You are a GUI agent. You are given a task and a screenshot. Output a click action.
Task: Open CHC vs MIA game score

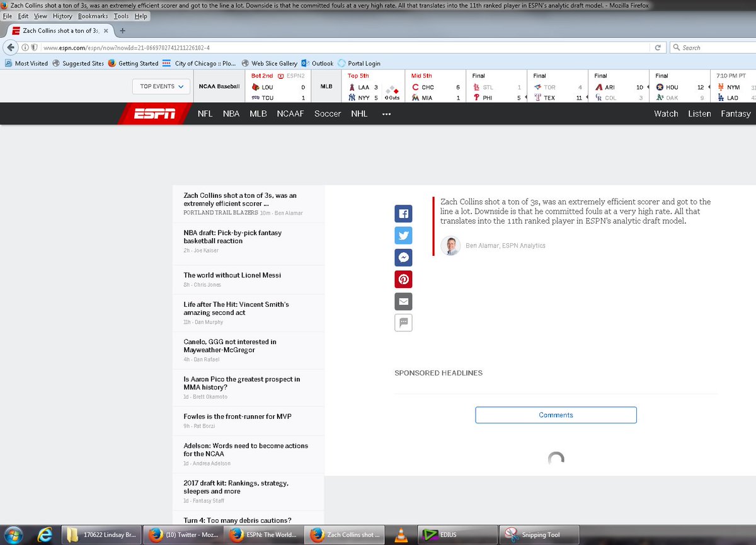pos(435,87)
